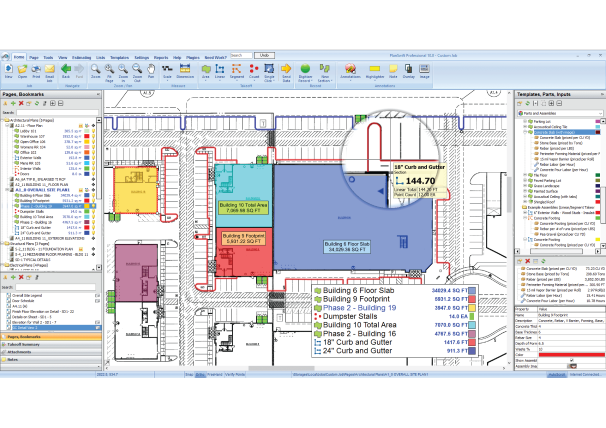Collapse the A1_0 Overall Site Plan node
Viewport: 606px width, 428px height.
click(x=7, y=190)
